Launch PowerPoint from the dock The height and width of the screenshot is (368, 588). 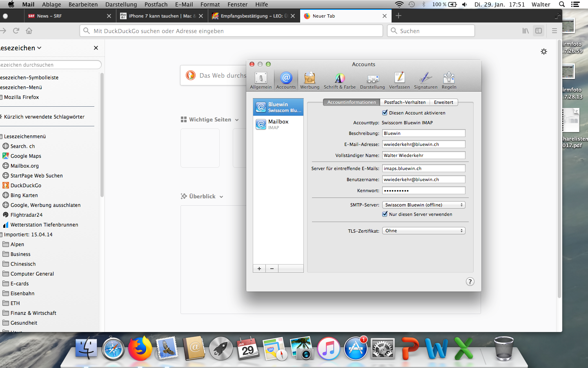point(410,348)
